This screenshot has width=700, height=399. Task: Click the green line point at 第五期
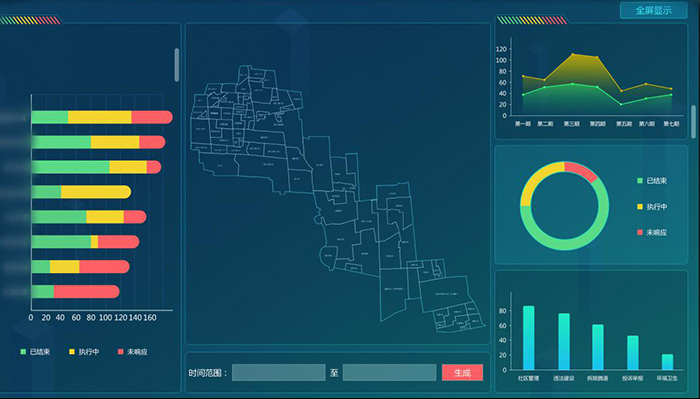pos(621,104)
